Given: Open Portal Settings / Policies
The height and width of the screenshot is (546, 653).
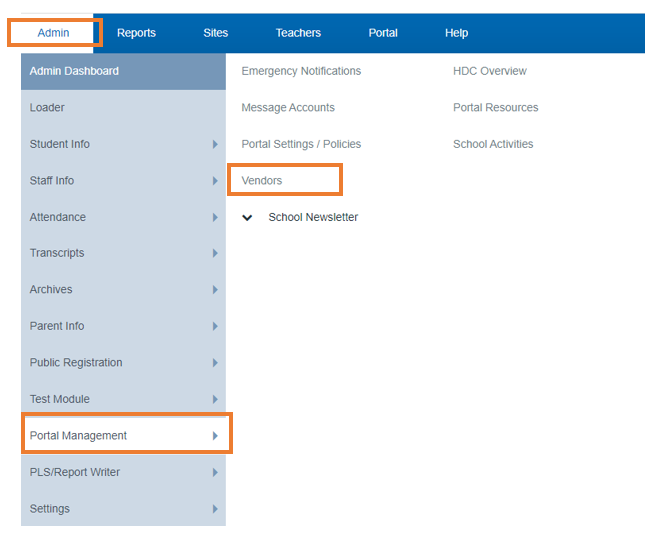Looking at the screenshot, I should [301, 144].
